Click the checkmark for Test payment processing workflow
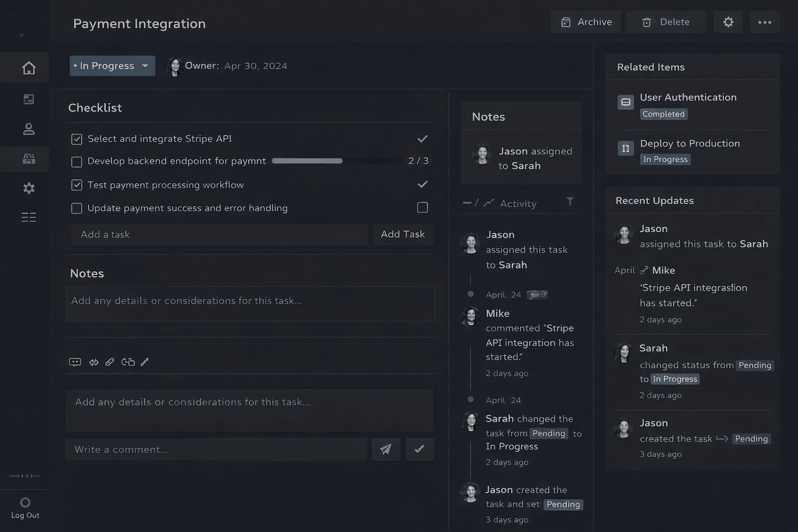 tap(422, 184)
